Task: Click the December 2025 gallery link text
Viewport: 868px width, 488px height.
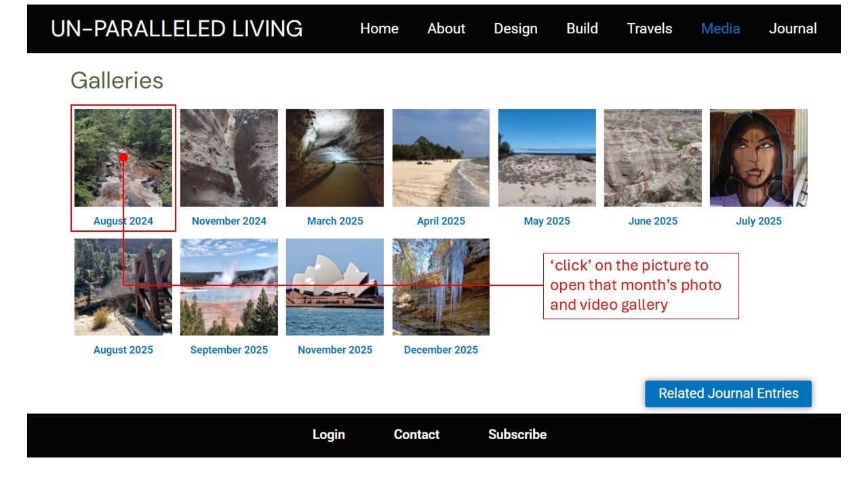Action: 441,349
